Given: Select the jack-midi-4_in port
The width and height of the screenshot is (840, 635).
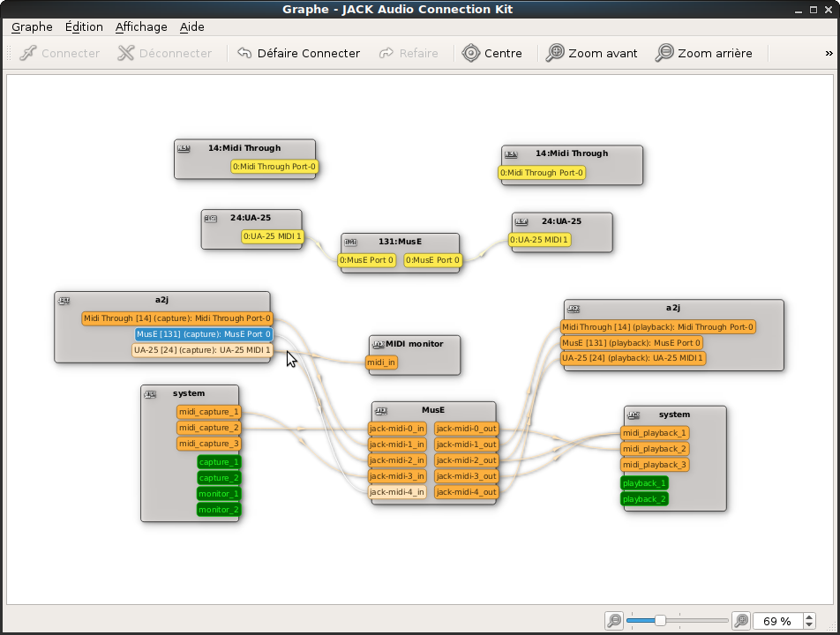Looking at the screenshot, I should [x=397, y=492].
